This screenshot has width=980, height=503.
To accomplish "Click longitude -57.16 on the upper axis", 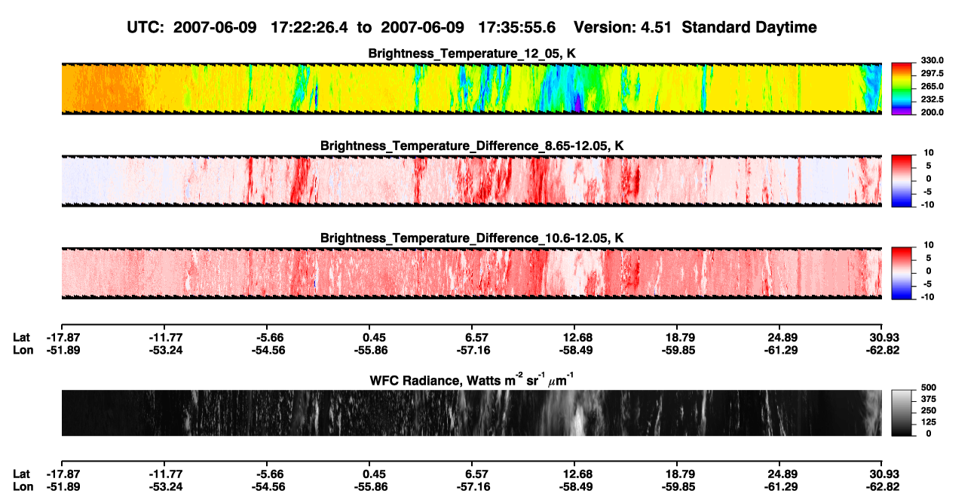I will (473, 350).
